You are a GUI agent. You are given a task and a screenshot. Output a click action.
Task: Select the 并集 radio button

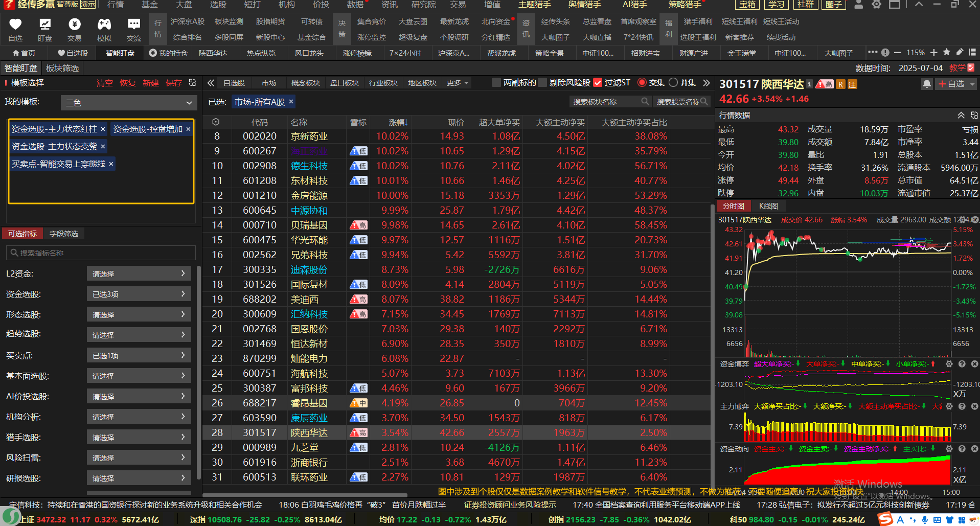point(673,82)
